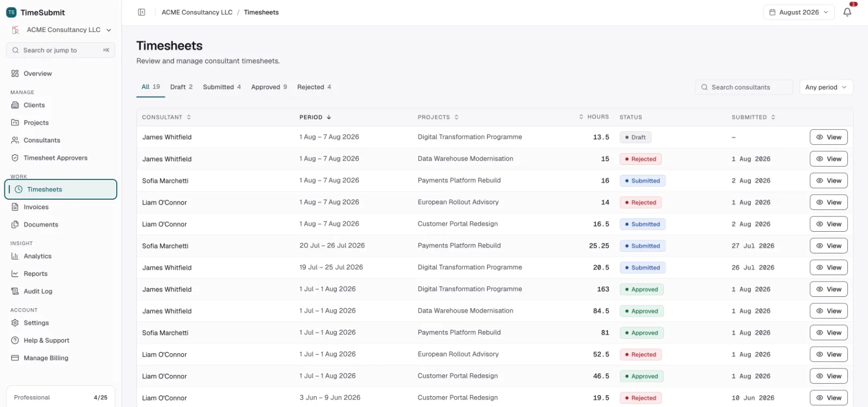Click the "10 Jun 2026" submitted date

point(753,398)
